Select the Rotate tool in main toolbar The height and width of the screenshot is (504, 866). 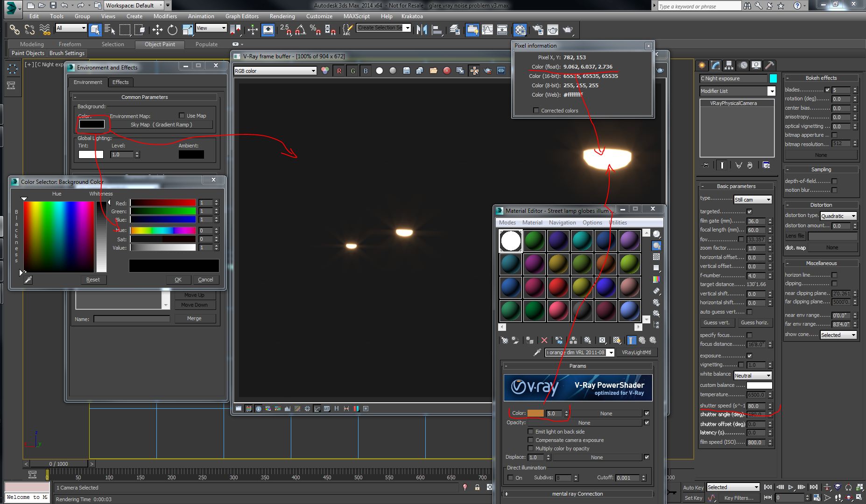(172, 30)
